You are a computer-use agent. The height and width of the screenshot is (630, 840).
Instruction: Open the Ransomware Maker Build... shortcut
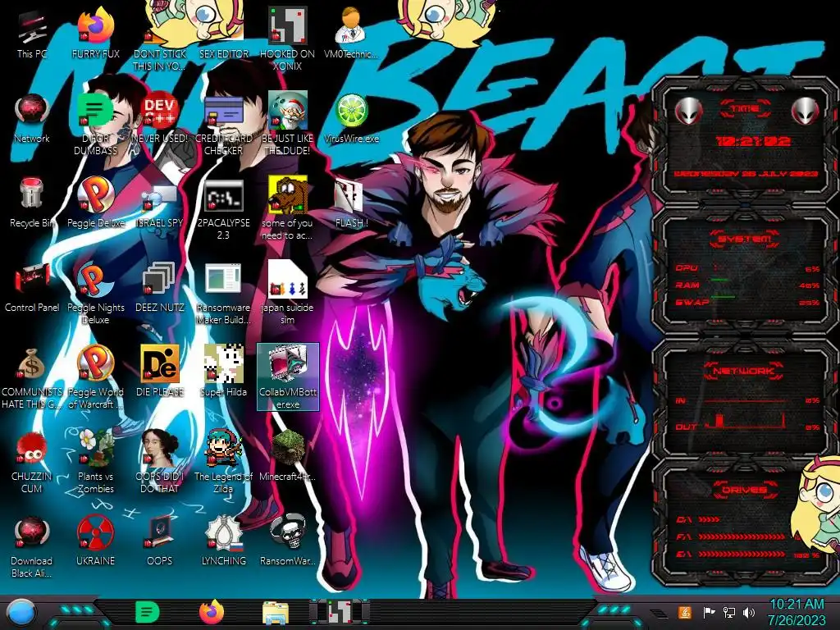[223, 294]
